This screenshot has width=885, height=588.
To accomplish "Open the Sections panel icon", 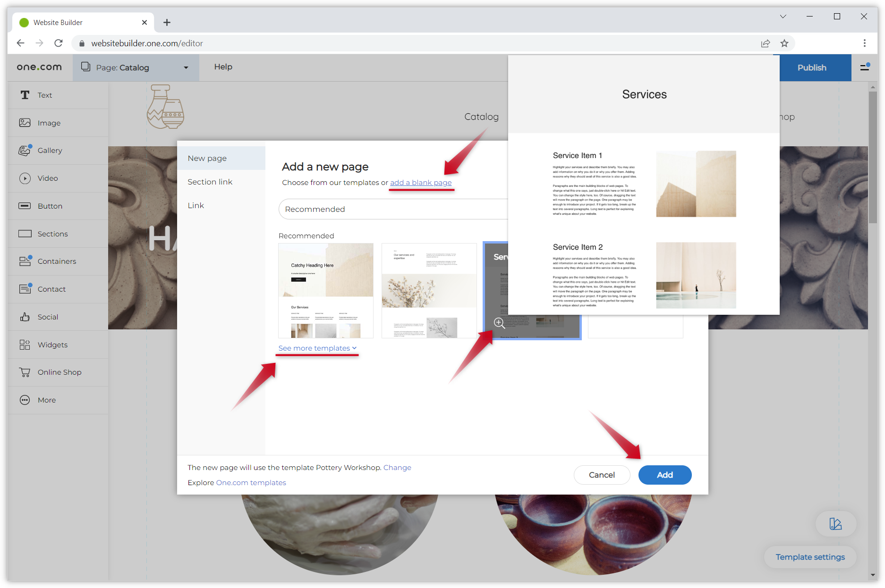I will 25,234.
